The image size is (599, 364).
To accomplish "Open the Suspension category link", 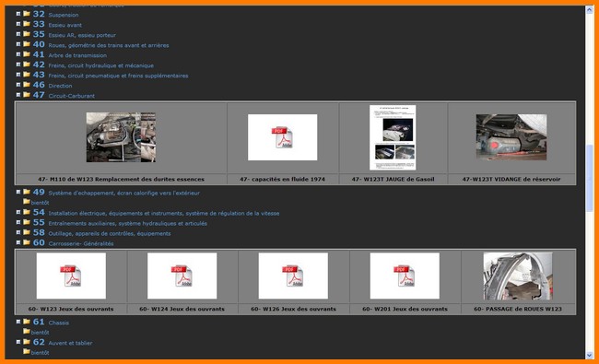I will [64, 15].
